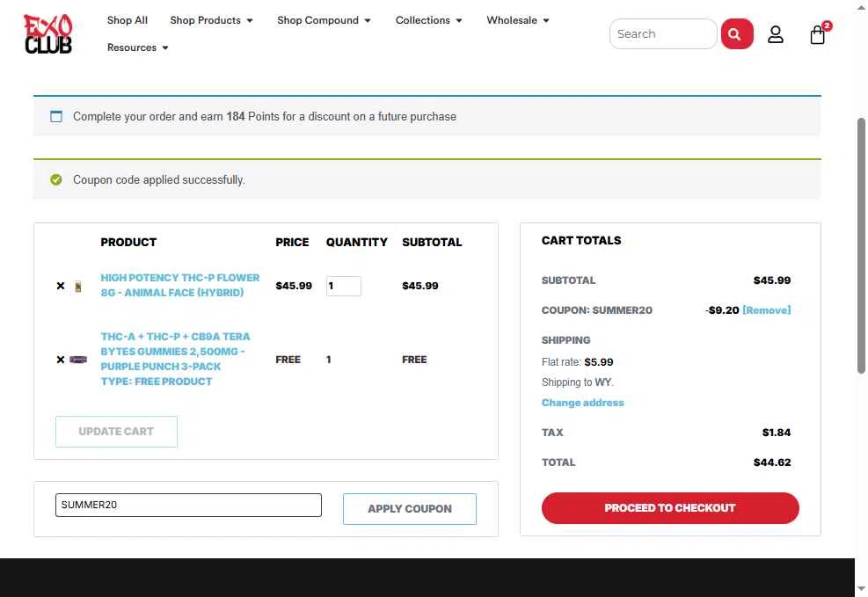This screenshot has height=597, width=868.
Task: Remove the SUMMER20 coupon
Action: pyautogui.click(x=766, y=310)
